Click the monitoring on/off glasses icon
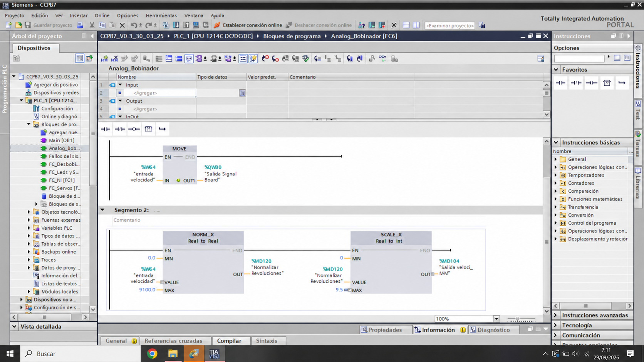Image resolution: width=644 pixels, height=362 pixels. pyautogui.click(x=382, y=58)
